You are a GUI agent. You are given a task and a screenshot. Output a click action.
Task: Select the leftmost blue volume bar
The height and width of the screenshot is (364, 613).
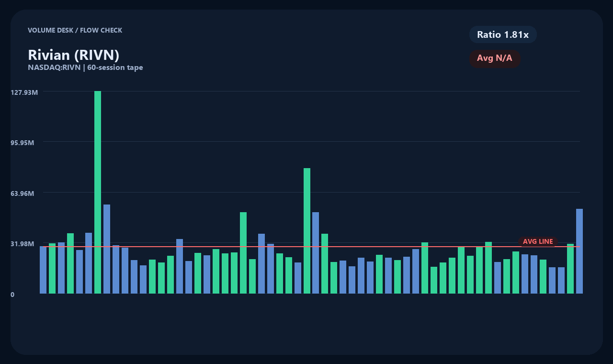click(x=43, y=270)
